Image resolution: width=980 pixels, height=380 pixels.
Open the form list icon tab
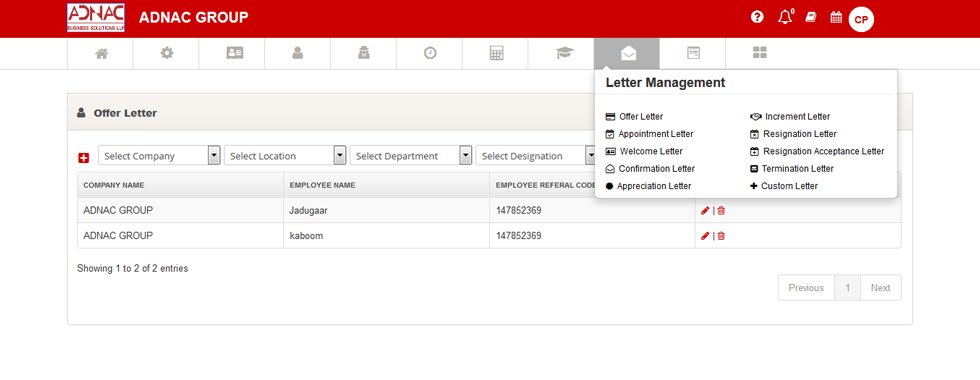point(693,54)
